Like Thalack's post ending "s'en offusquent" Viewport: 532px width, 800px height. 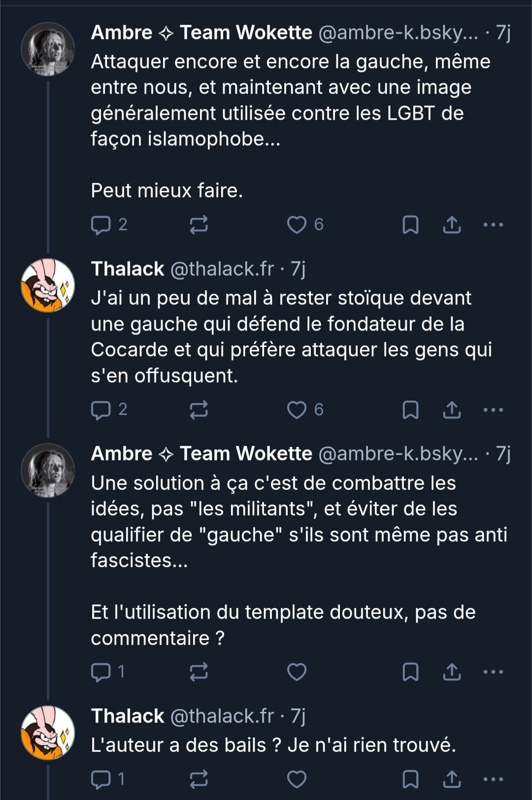[x=297, y=410]
